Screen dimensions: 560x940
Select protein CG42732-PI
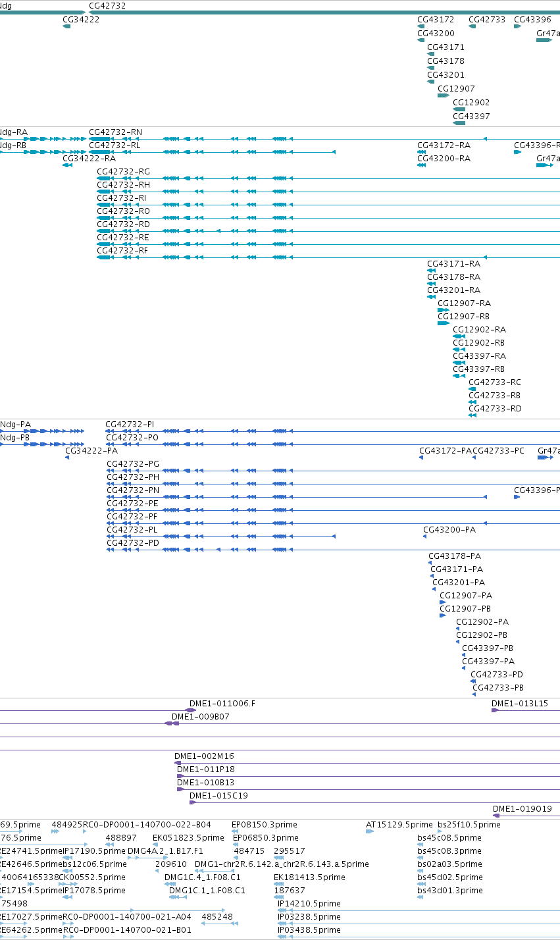point(130,425)
